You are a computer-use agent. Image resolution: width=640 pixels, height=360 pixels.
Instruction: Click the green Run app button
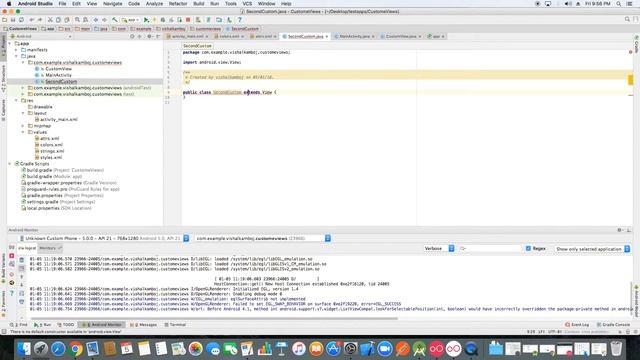coord(146,20)
